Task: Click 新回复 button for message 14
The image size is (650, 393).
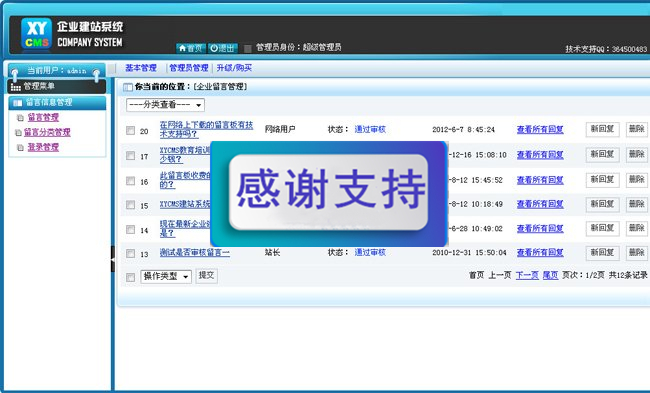Action: (602, 228)
